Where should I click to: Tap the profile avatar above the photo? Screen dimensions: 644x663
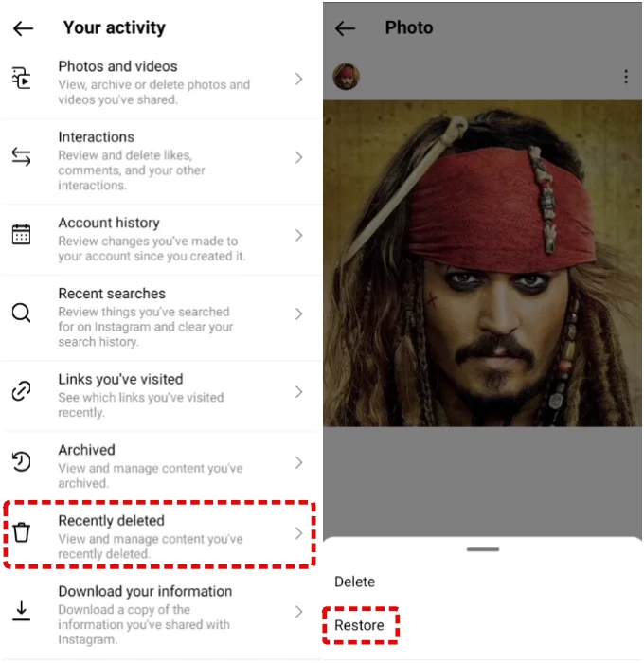[x=346, y=77]
